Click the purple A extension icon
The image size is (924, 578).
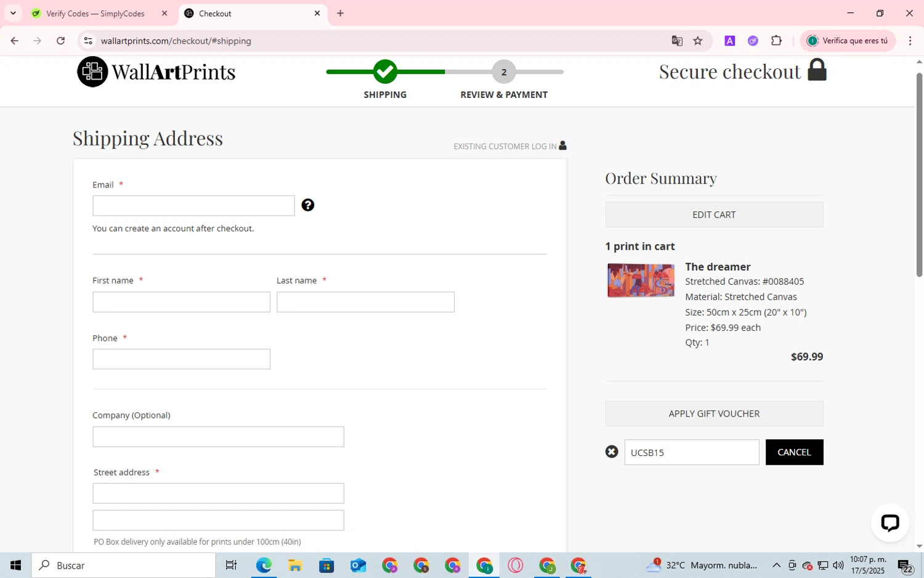tap(730, 41)
